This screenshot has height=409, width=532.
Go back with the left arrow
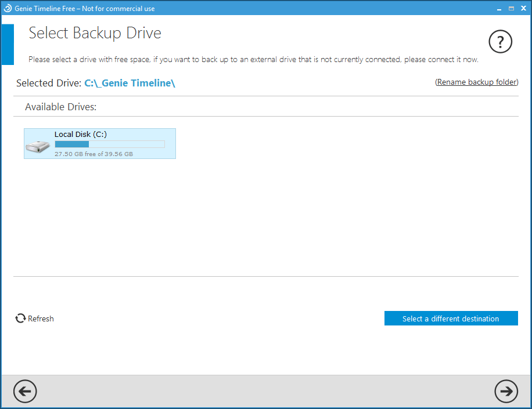click(25, 392)
